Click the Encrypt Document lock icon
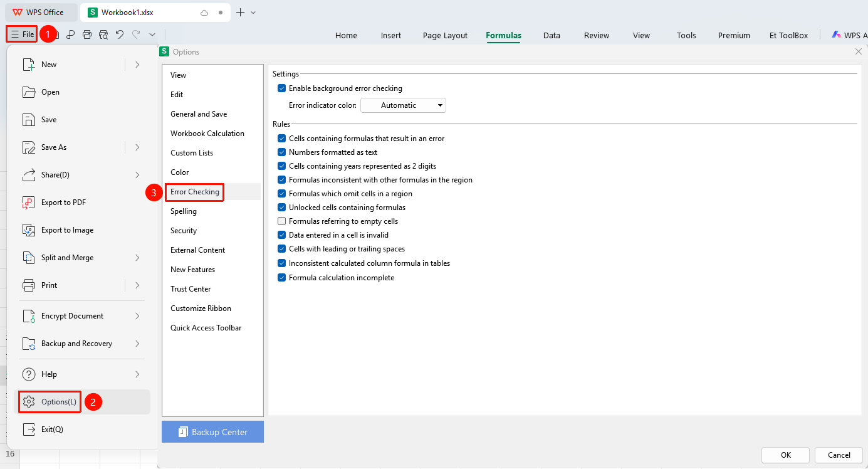Screen dimensions: 868x469 29,316
